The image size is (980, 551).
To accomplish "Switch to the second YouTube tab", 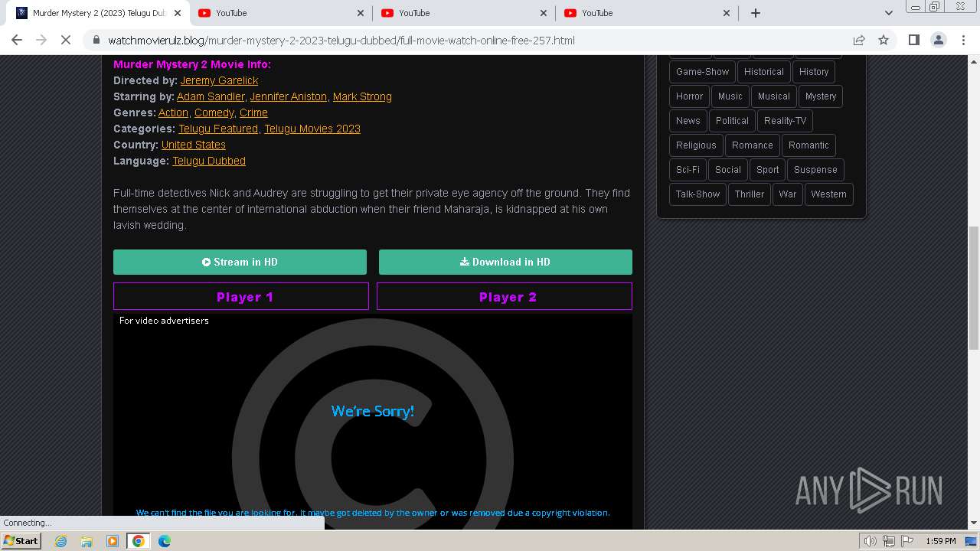I will [464, 13].
